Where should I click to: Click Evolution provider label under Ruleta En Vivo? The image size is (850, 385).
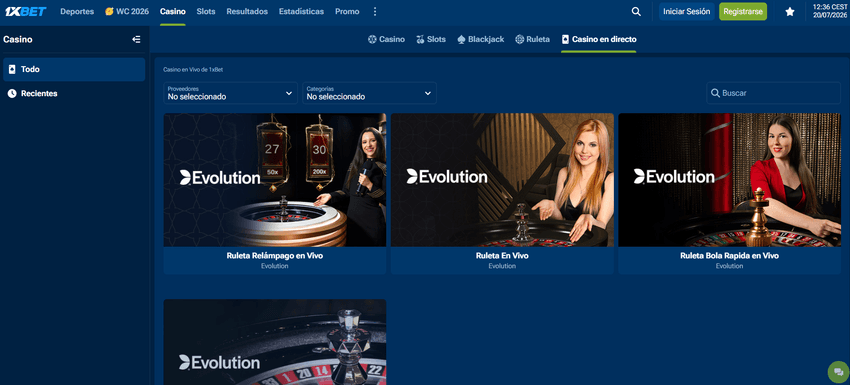(502, 266)
